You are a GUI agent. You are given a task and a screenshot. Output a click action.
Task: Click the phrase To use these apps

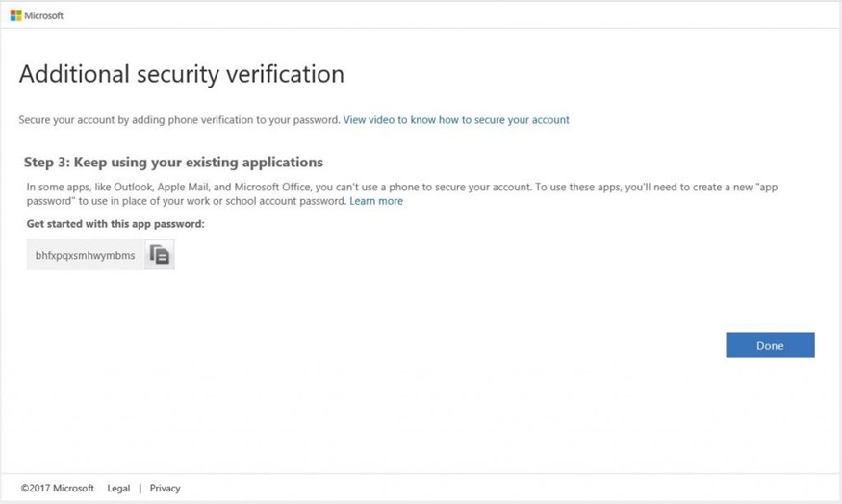[579, 187]
